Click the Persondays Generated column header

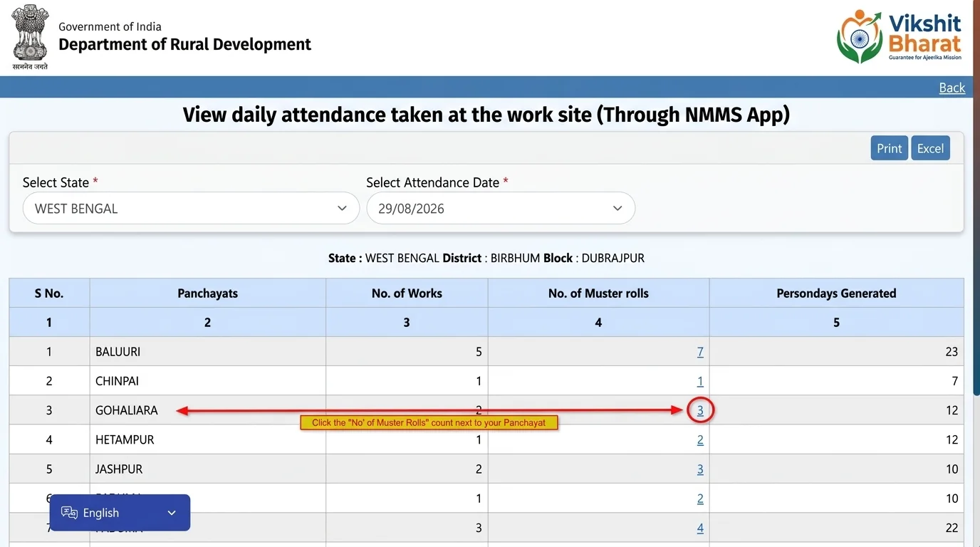pyautogui.click(x=836, y=293)
